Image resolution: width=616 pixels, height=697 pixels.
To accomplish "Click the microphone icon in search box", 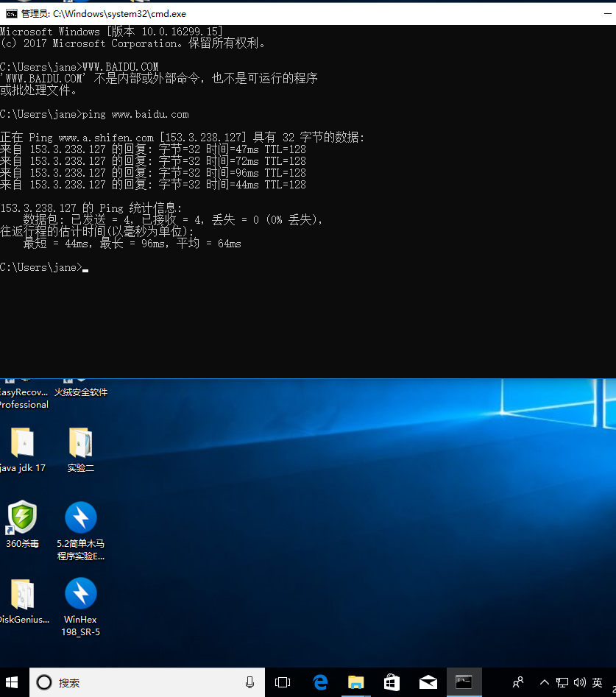I will point(250,682).
